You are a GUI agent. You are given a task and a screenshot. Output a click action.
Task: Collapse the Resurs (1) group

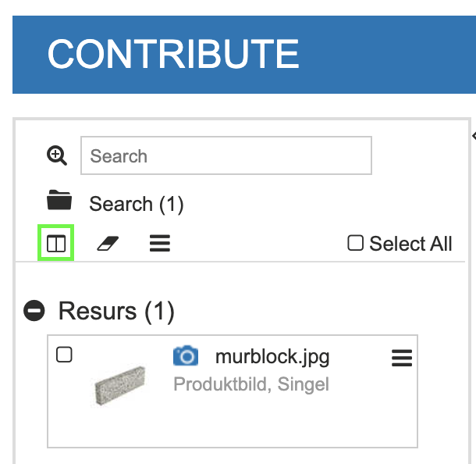click(34, 312)
